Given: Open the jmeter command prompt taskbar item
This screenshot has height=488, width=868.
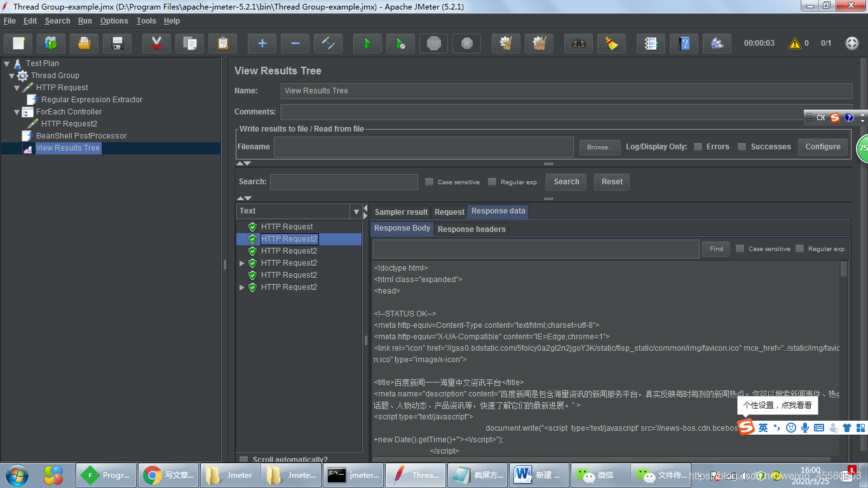Looking at the screenshot, I should [x=353, y=475].
